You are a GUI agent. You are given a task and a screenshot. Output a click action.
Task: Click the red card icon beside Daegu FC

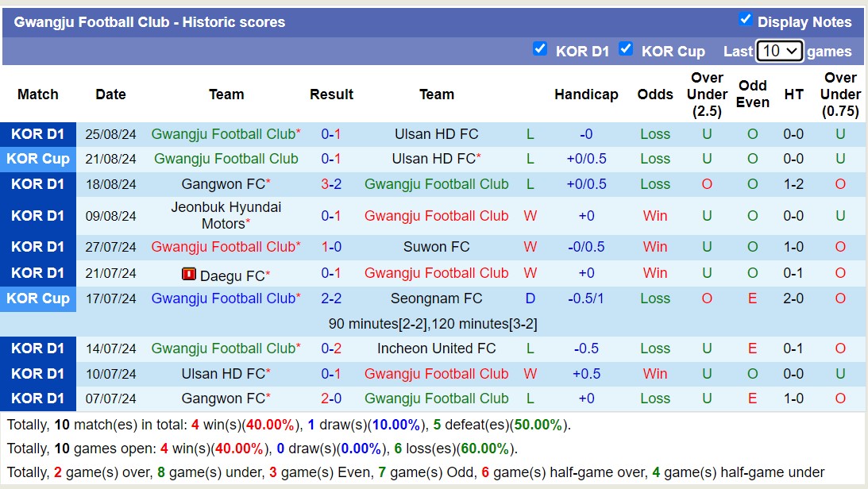189,275
